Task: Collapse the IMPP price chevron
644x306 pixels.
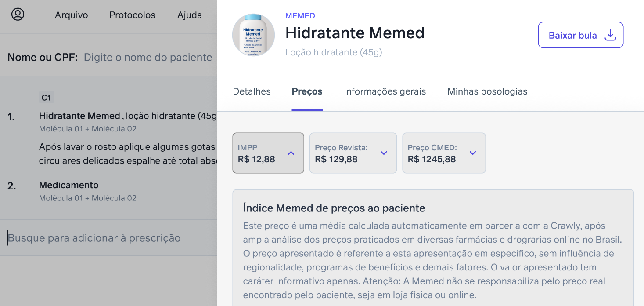Action: pyautogui.click(x=291, y=153)
